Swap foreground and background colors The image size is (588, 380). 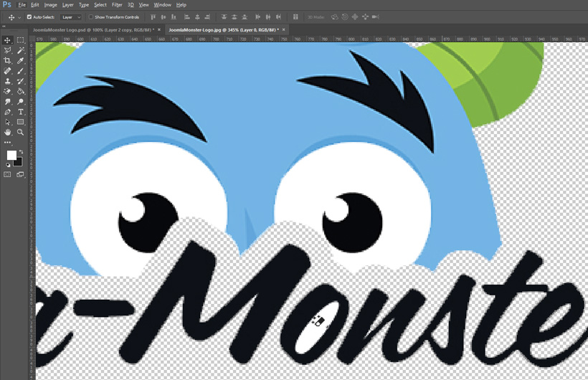click(x=21, y=151)
